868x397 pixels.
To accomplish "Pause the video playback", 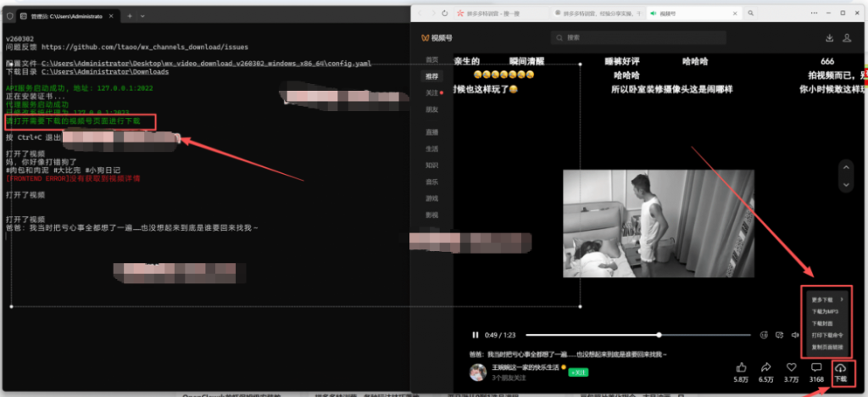I will 475,335.
